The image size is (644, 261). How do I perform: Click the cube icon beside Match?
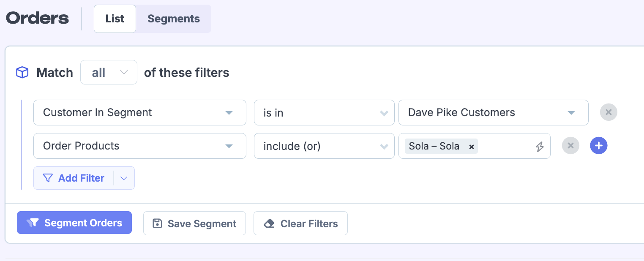[22, 73]
